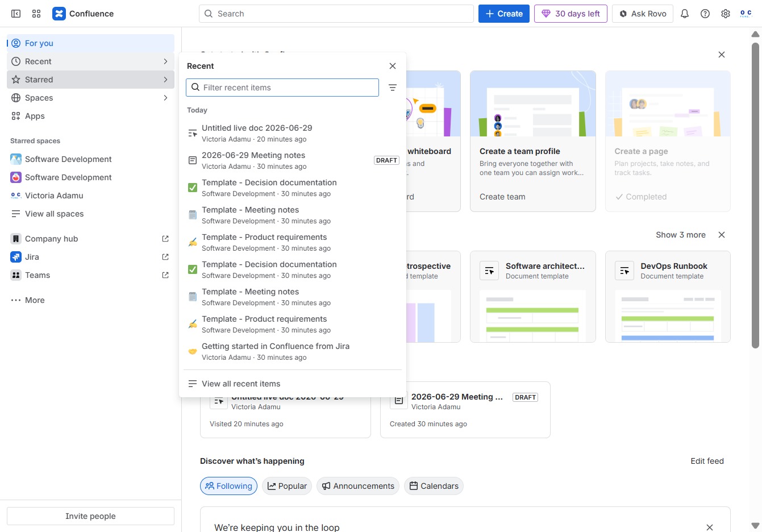Open the settings gear
This screenshot has height=532, width=762.
(726, 14)
